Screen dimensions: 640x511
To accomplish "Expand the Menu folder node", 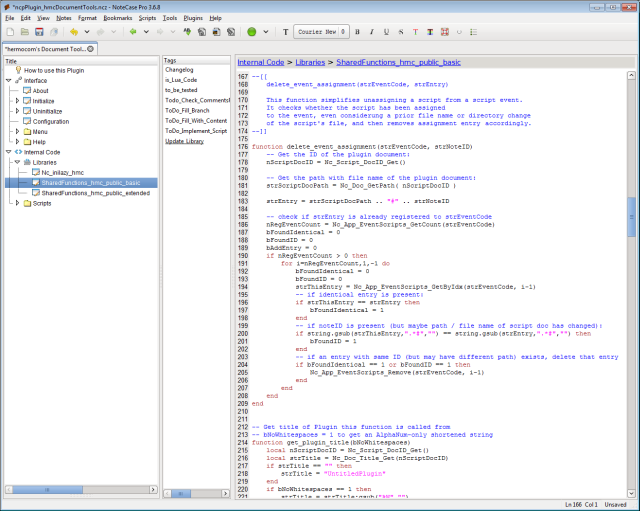I will [17, 131].
